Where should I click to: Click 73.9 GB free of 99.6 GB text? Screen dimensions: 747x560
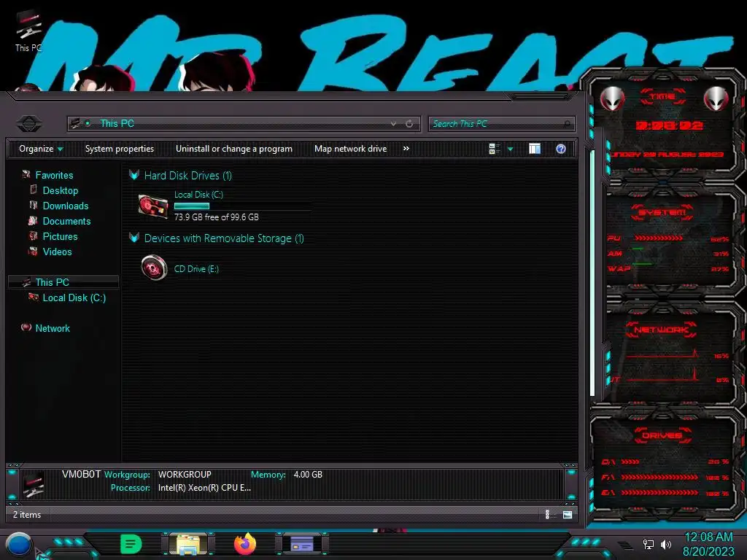[x=216, y=217]
